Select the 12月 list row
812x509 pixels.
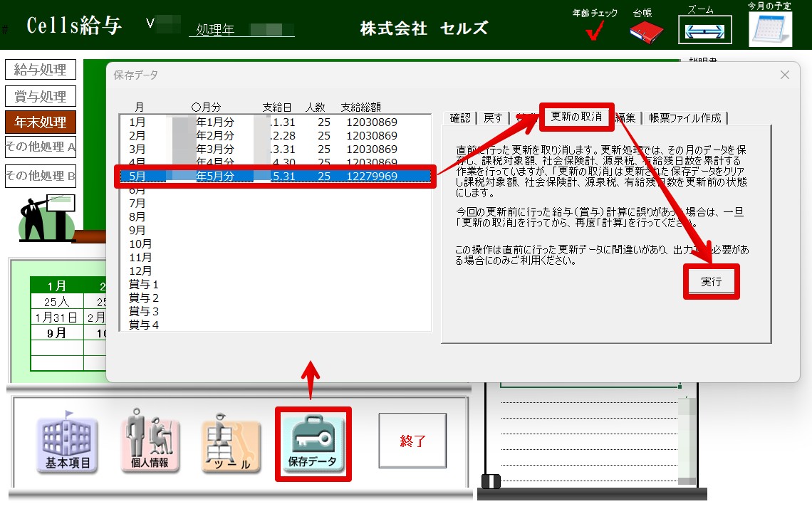click(275, 271)
